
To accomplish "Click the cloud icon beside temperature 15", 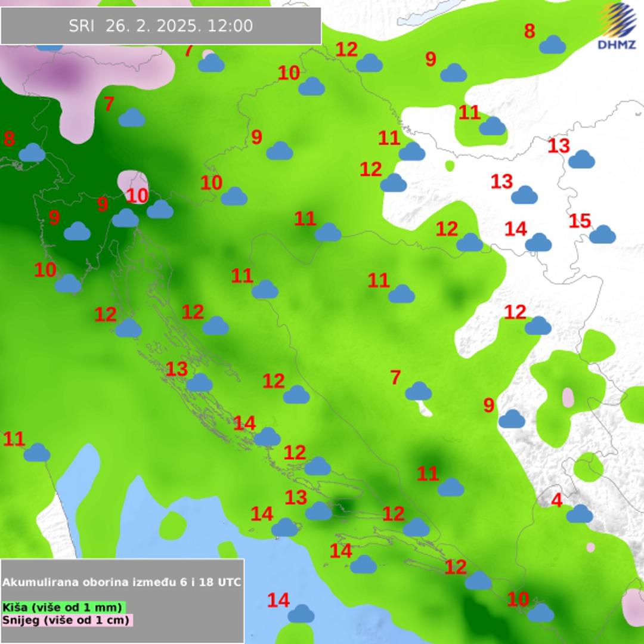I will (x=602, y=234).
